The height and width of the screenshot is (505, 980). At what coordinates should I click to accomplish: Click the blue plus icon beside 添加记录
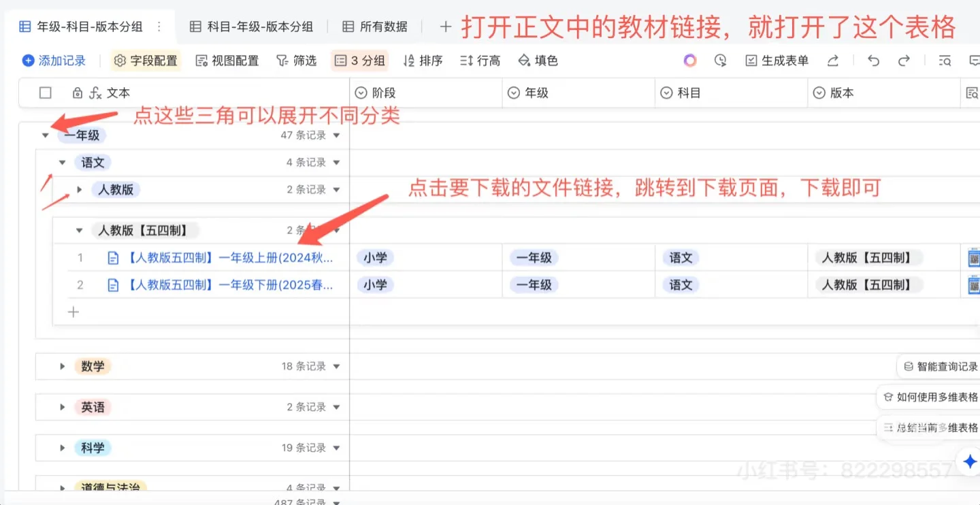point(28,61)
